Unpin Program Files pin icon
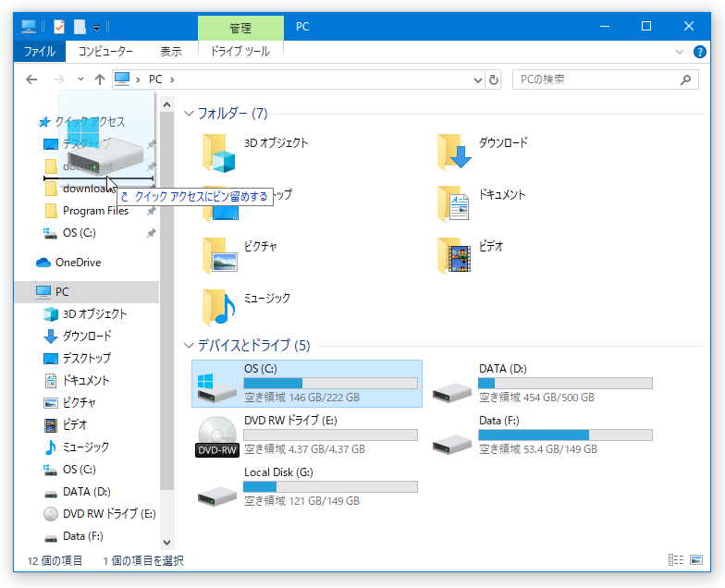Screen dimensions: 725x588 pos(152,211)
